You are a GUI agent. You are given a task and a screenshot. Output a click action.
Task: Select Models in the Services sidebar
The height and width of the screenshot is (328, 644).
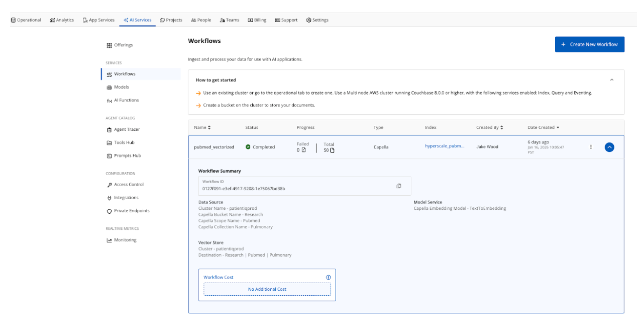click(x=121, y=87)
